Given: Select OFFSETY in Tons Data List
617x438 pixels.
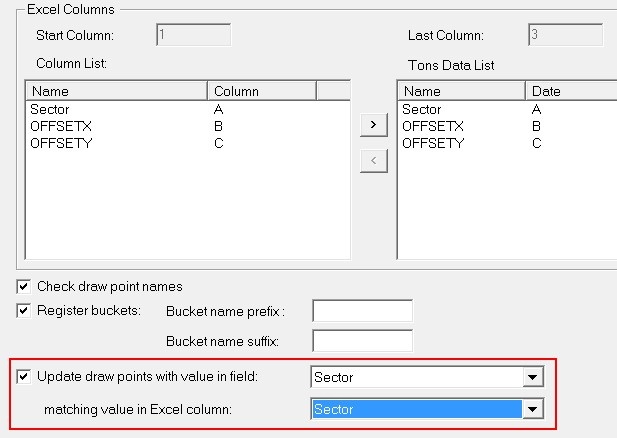Looking at the screenshot, I should point(432,143).
